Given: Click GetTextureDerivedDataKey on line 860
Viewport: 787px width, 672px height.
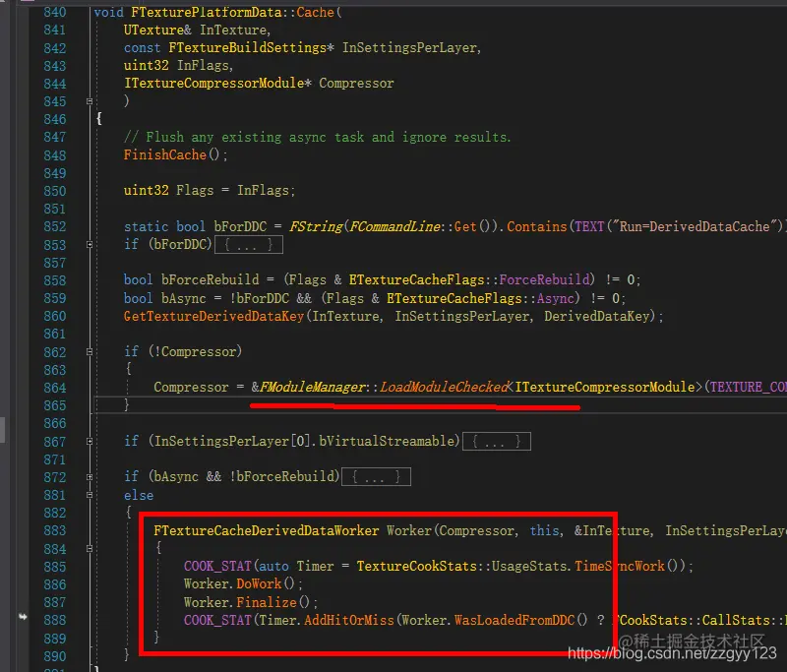Looking at the screenshot, I should coord(213,316).
